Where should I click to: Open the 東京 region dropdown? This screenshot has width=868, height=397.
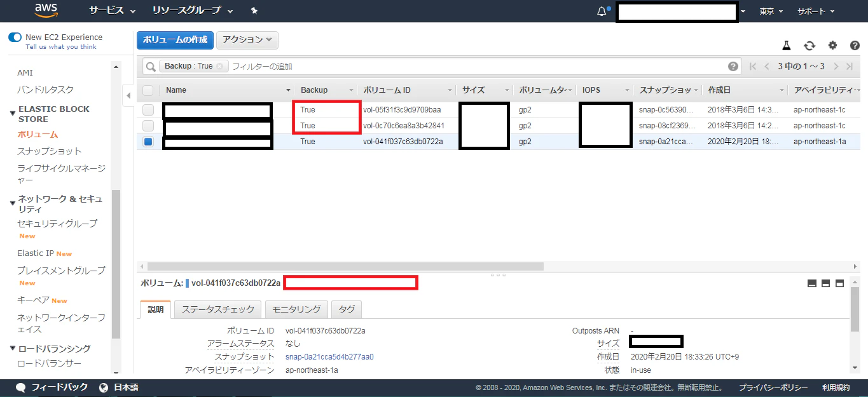(771, 11)
